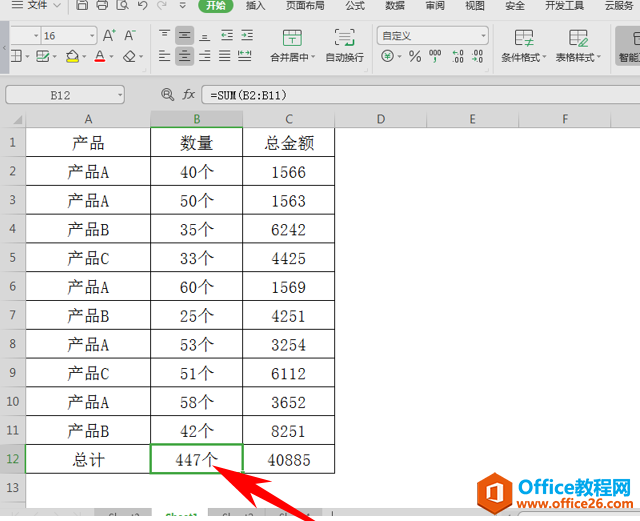Image resolution: width=640 pixels, height=521 pixels.
Task: Click the currency (¥) format icon
Action: pyautogui.click(x=387, y=56)
